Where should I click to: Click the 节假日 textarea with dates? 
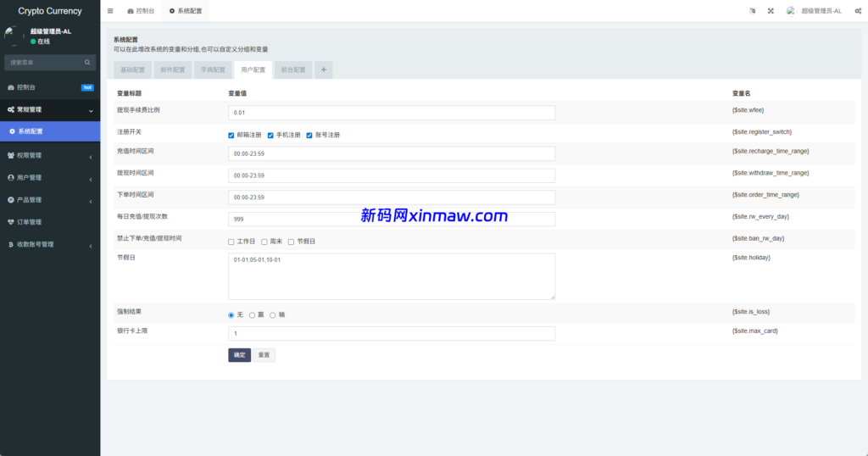pyautogui.click(x=392, y=276)
